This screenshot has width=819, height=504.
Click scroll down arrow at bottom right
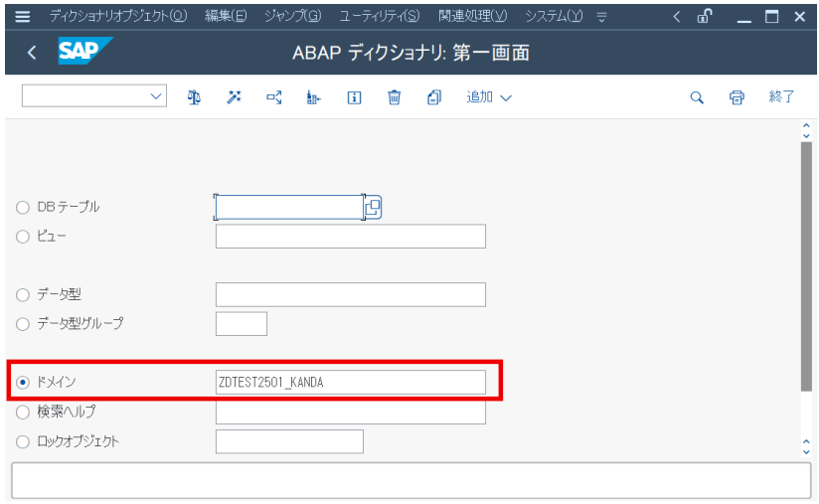[806, 452]
